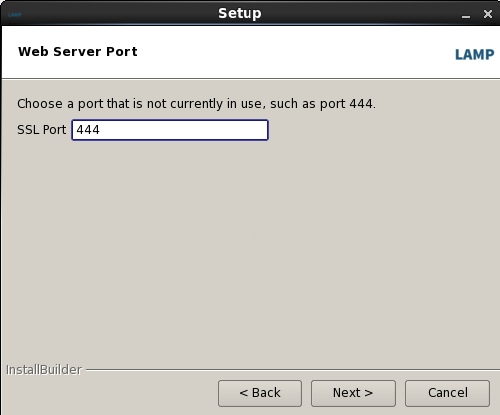This screenshot has height=415, width=500.
Task: Click the blue LAMP logo in header
Action: (474, 54)
